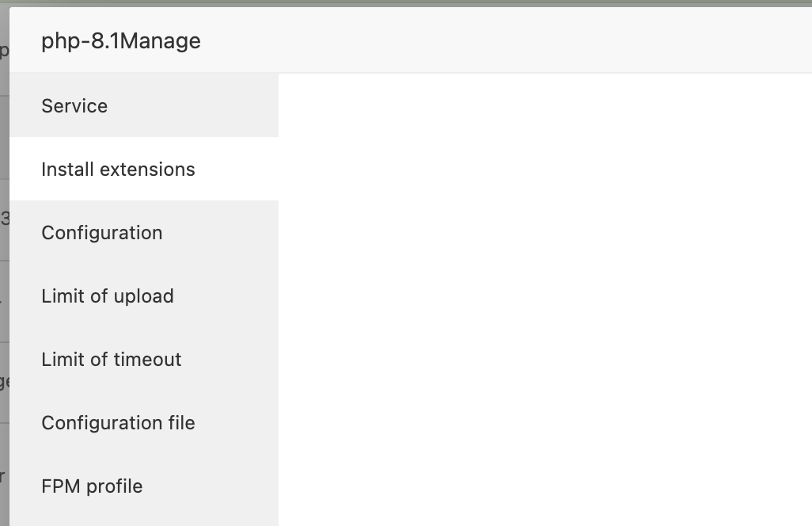
Task: View PHP service status via Service
Action: tap(74, 106)
